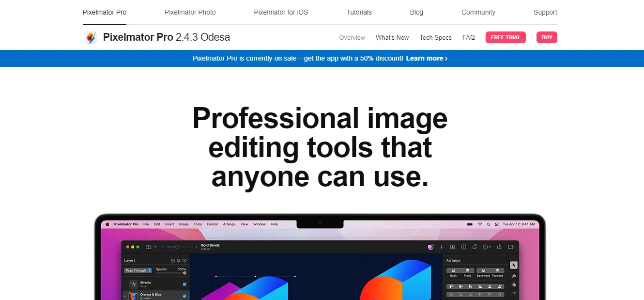
Task: Open the Arrange menu in Mac menu bar
Action: [x=229, y=224]
